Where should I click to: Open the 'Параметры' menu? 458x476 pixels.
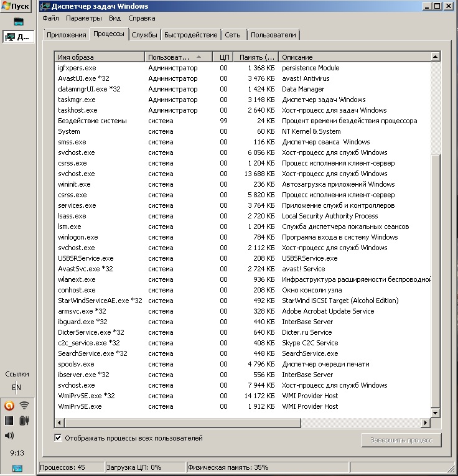[x=80, y=18]
